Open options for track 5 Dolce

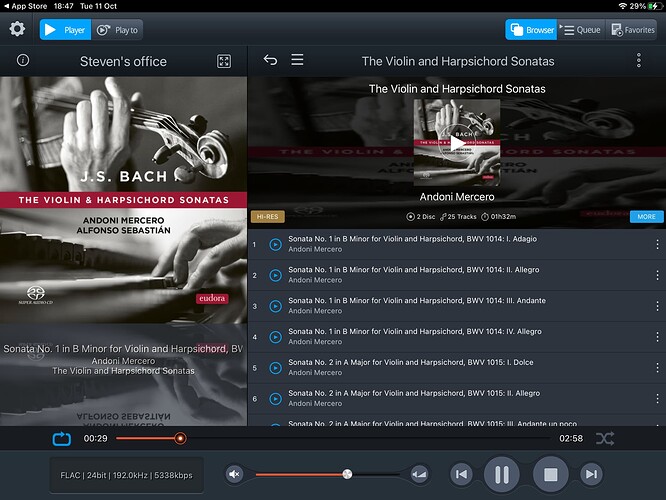(x=657, y=368)
